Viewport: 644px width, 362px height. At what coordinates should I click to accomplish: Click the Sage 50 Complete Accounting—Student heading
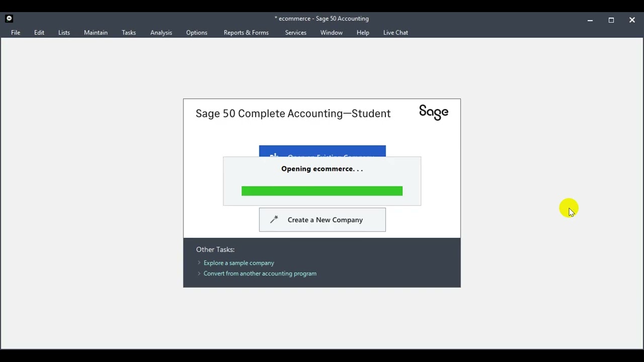click(x=293, y=114)
